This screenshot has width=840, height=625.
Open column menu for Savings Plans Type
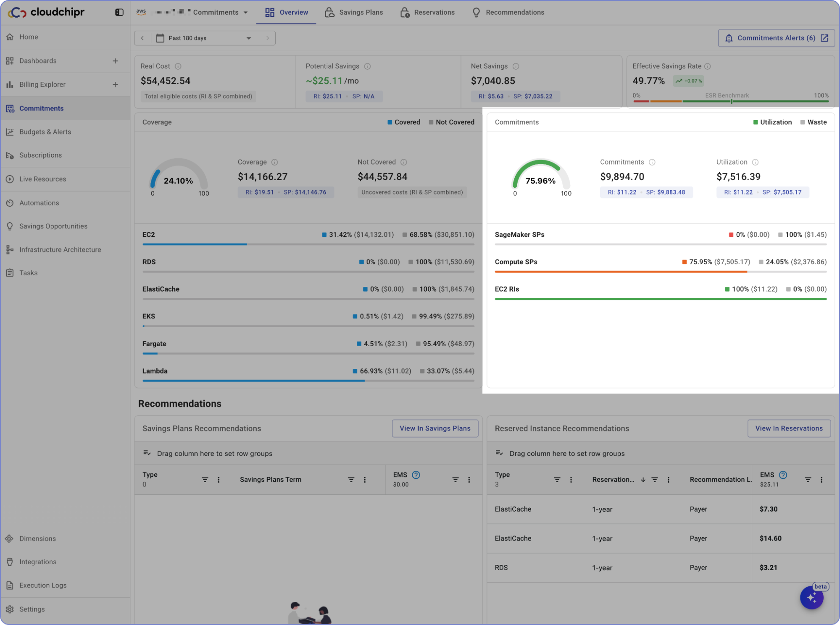point(219,480)
